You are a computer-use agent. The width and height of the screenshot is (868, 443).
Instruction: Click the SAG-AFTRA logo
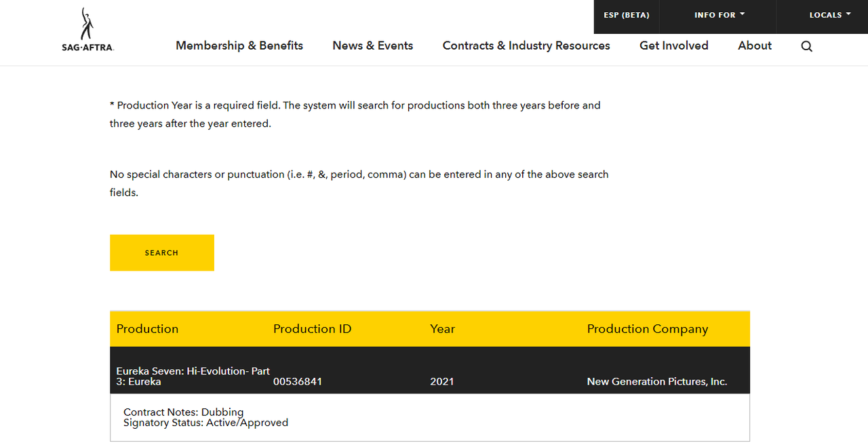(x=87, y=30)
